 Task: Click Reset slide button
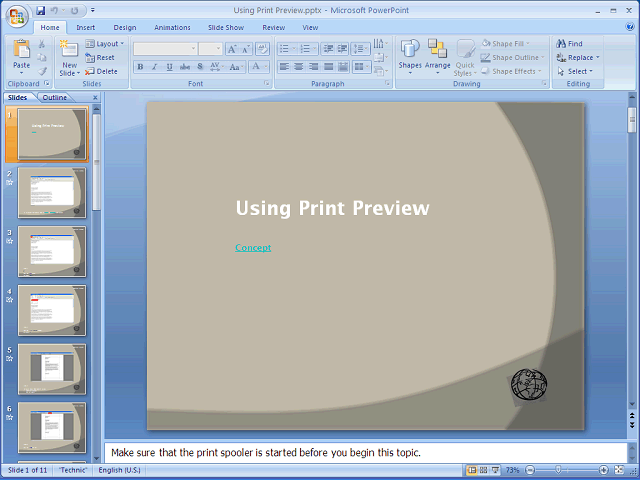100,58
